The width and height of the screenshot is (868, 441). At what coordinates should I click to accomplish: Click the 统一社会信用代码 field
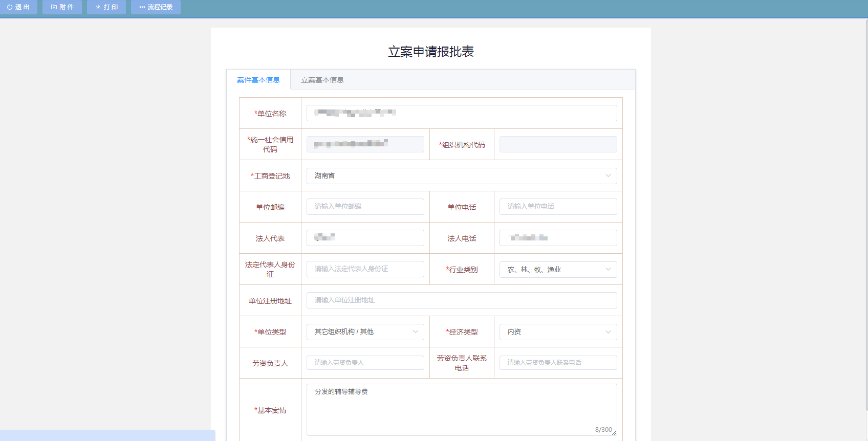(365, 144)
